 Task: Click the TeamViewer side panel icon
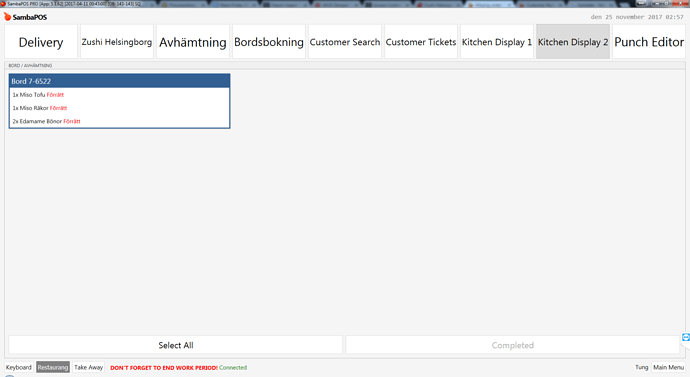coord(686,337)
